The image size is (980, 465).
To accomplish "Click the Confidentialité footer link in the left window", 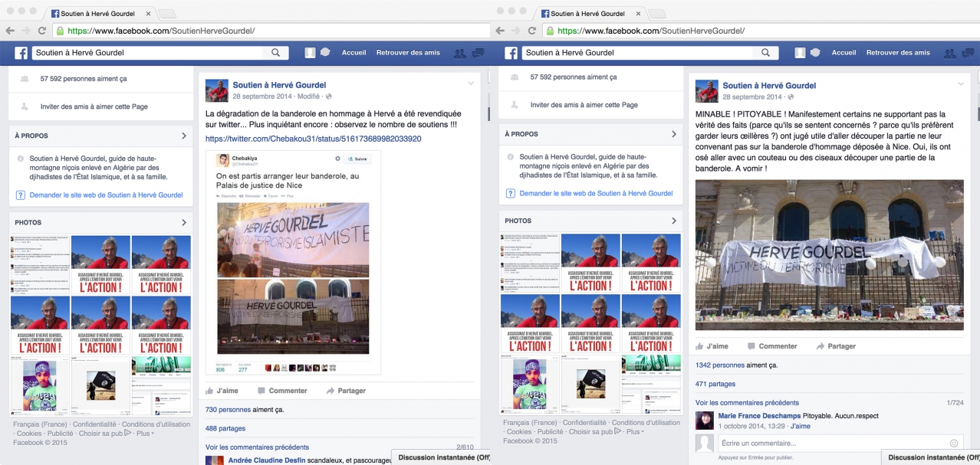I will pos(94,424).
